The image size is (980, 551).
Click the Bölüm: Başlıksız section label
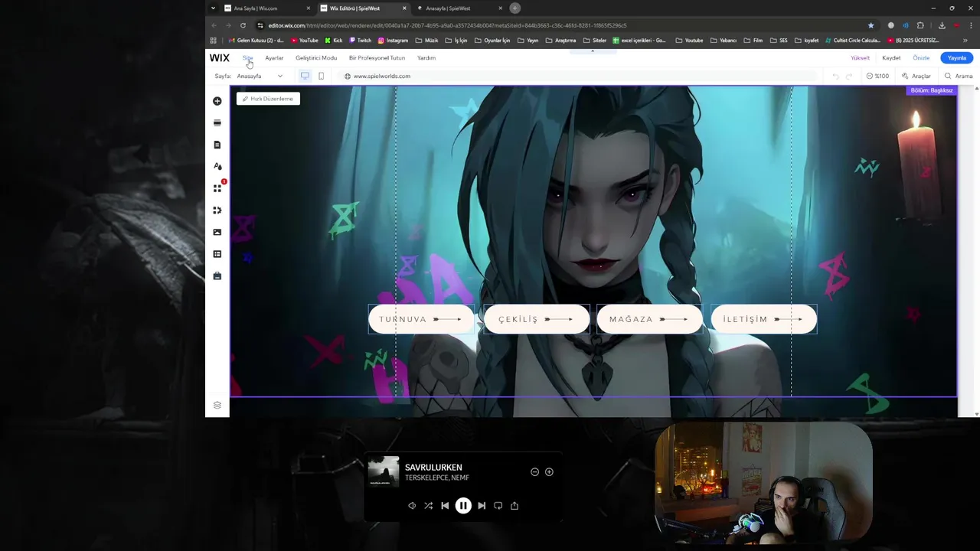931,90
